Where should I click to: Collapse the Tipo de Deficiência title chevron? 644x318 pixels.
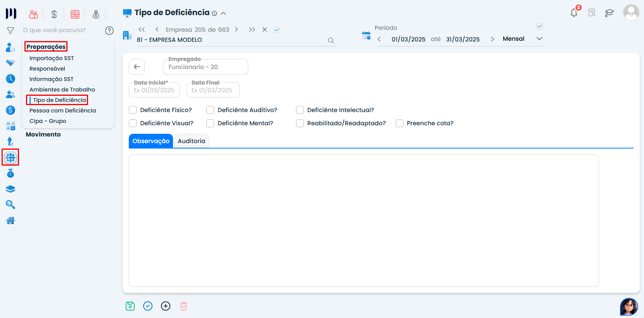coord(223,13)
